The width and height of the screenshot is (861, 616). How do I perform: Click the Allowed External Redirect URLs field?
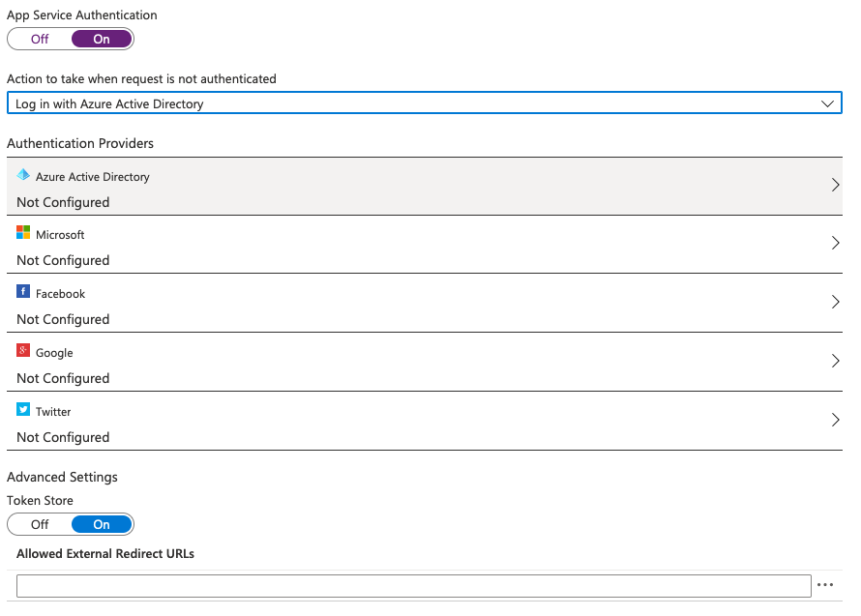pos(413,586)
